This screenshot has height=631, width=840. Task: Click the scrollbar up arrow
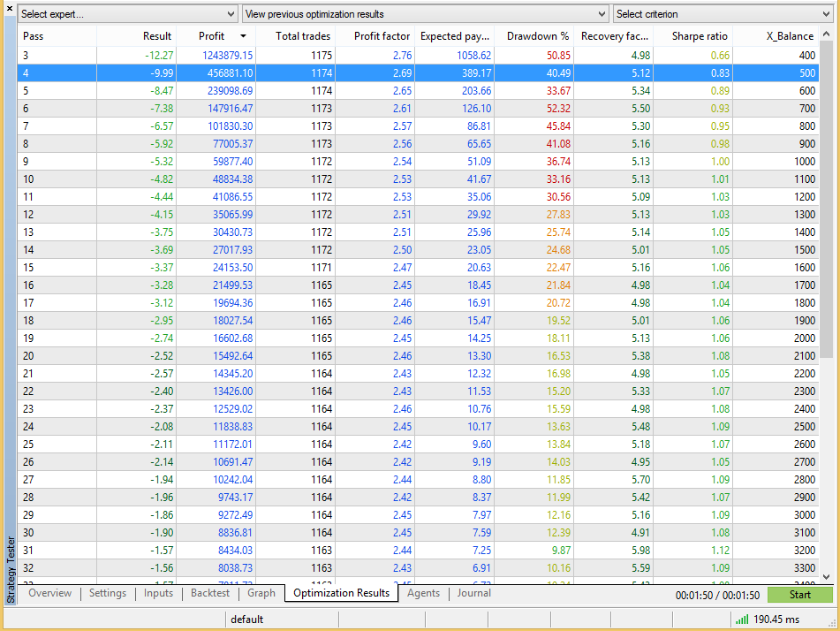[x=827, y=34]
